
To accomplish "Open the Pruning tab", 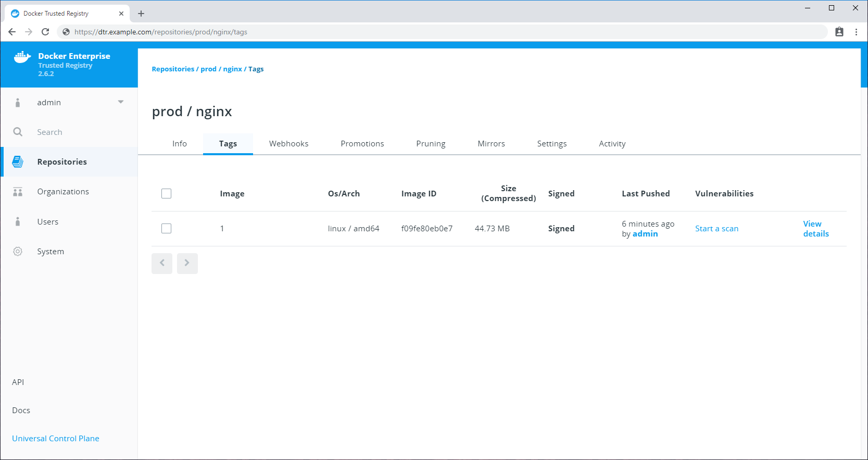I will [x=431, y=144].
